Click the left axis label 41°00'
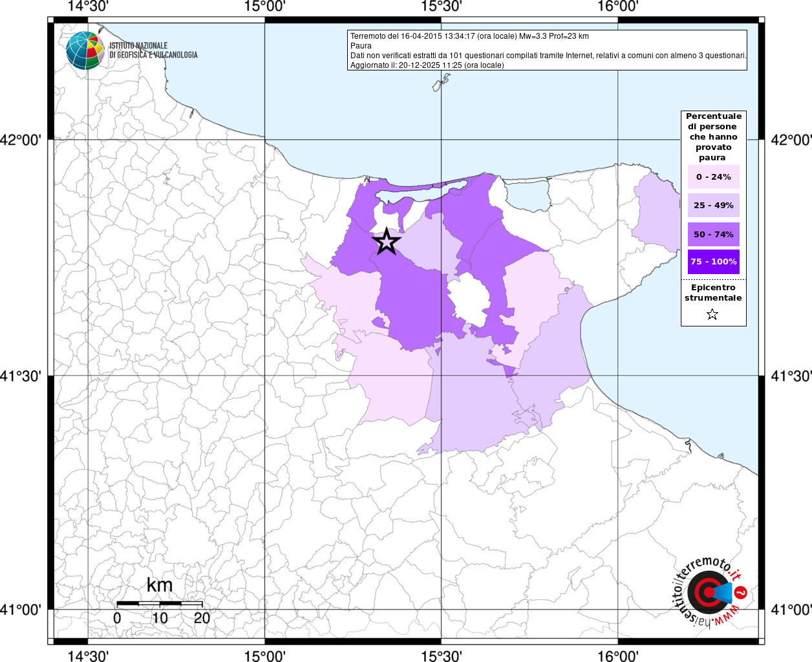The height and width of the screenshot is (662, 812). 21,610
